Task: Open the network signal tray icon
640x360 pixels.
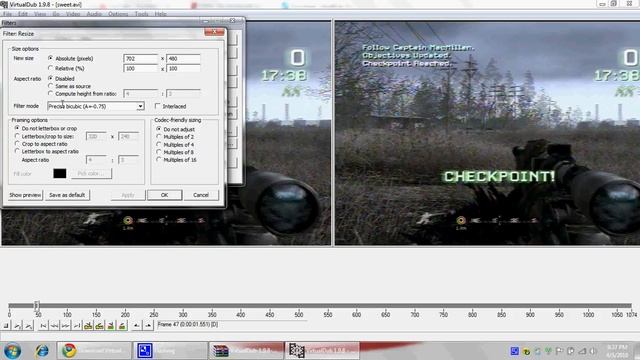Action: [x=582, y=351]
